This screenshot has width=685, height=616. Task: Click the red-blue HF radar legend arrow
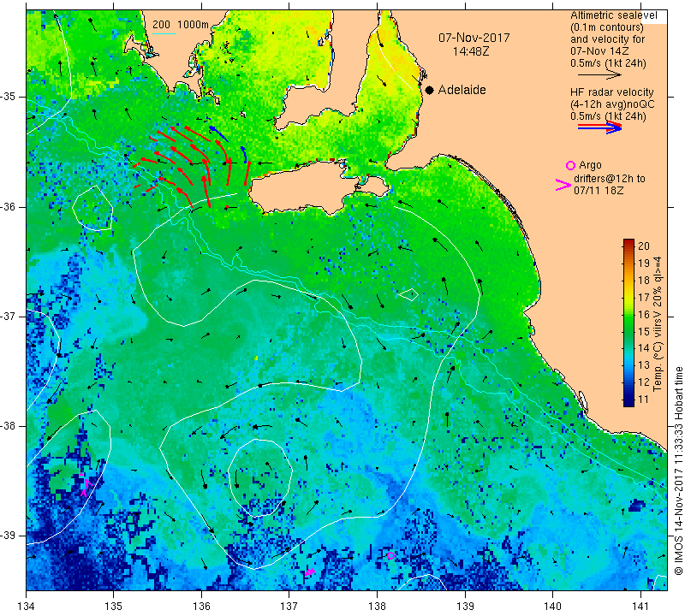600,127
